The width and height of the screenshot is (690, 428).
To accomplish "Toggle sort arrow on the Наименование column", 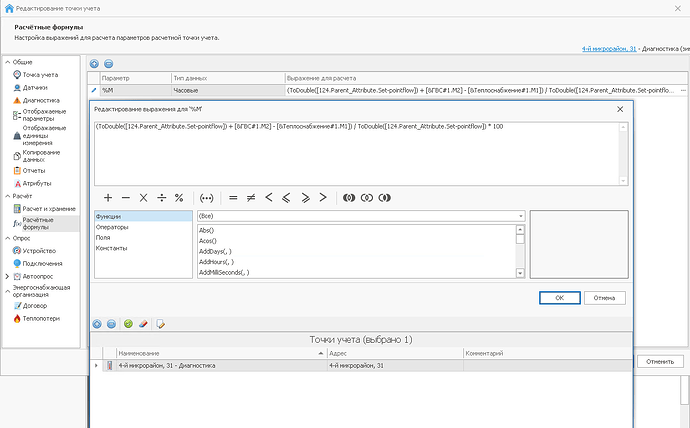I will (320, 353).
